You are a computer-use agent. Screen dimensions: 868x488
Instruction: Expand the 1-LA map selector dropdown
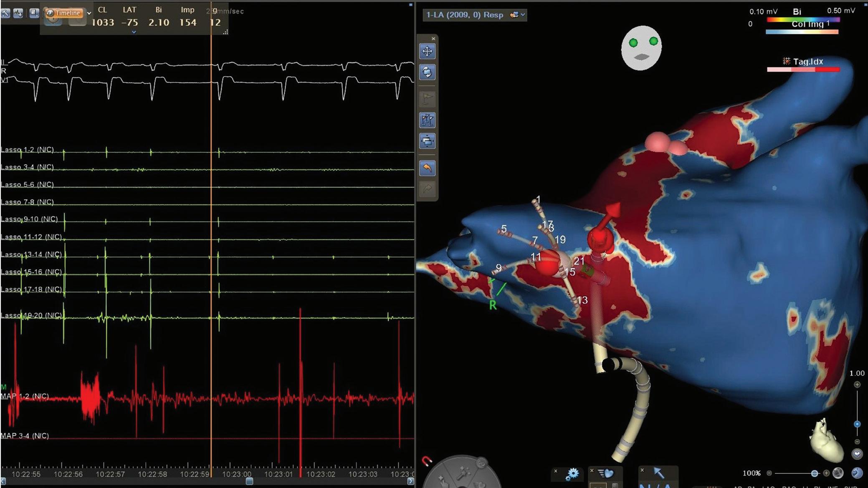point(523,15)
